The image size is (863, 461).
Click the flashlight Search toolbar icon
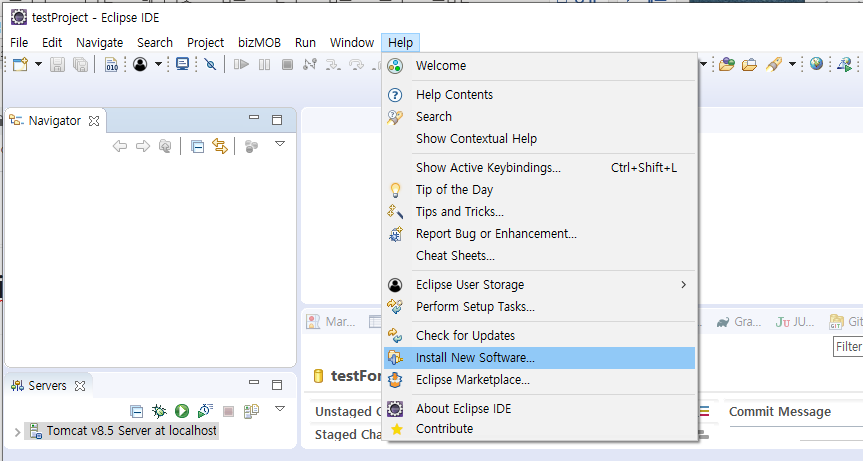(774, 64)
